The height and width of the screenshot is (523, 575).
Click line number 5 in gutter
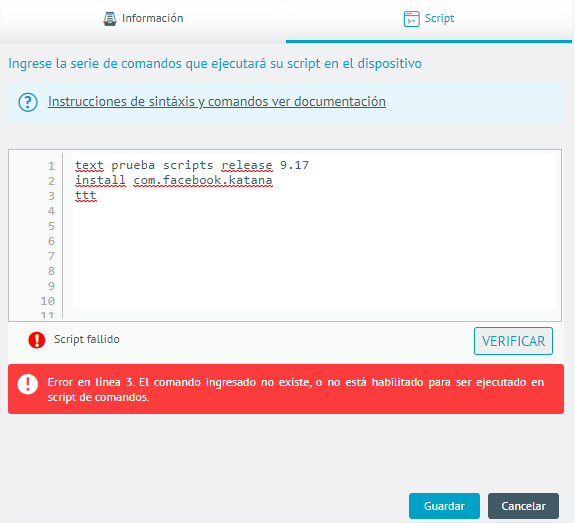tap(51, 226)
